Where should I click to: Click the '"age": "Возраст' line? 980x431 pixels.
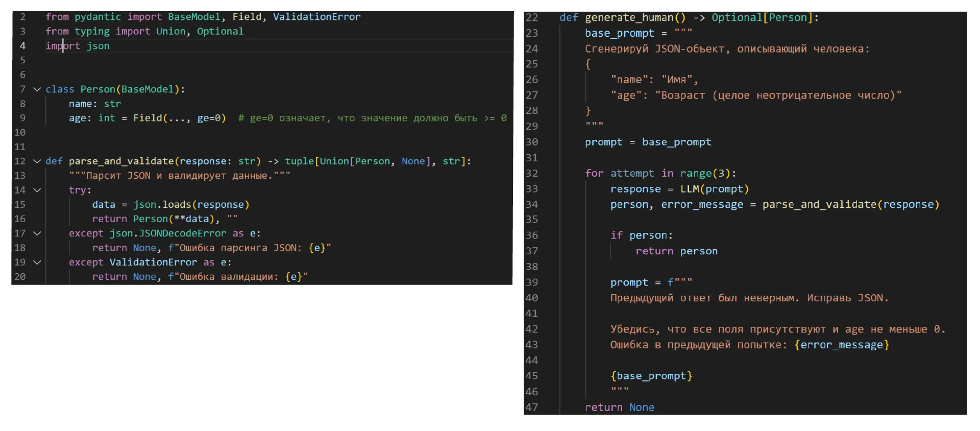(x=756, y=95)
